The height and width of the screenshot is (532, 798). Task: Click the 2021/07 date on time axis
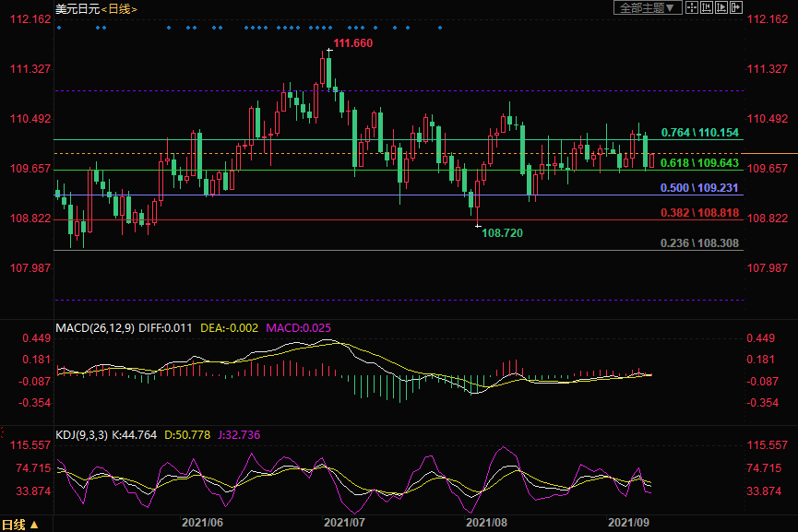click(x=345, y=522)
